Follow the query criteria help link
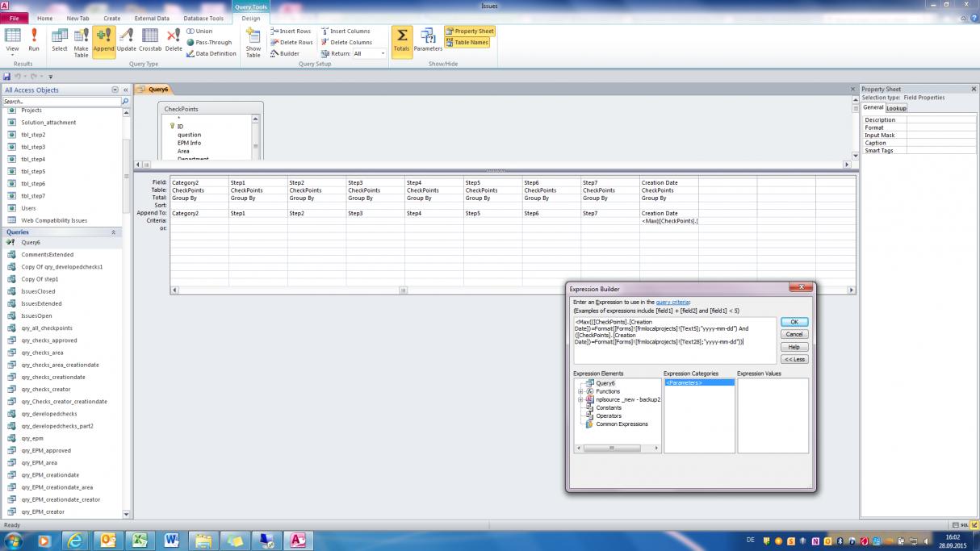Viewport: 980px width, 551px height. 672,303
